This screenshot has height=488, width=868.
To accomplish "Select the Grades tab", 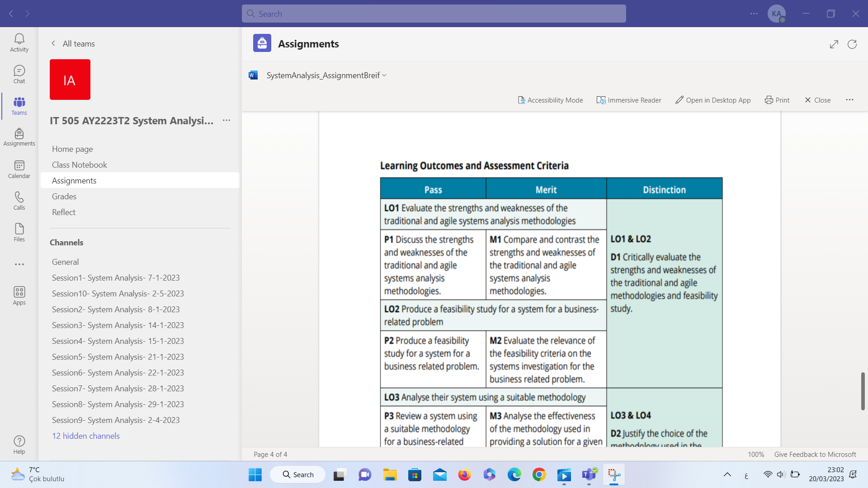I will [x=64, y=196].
